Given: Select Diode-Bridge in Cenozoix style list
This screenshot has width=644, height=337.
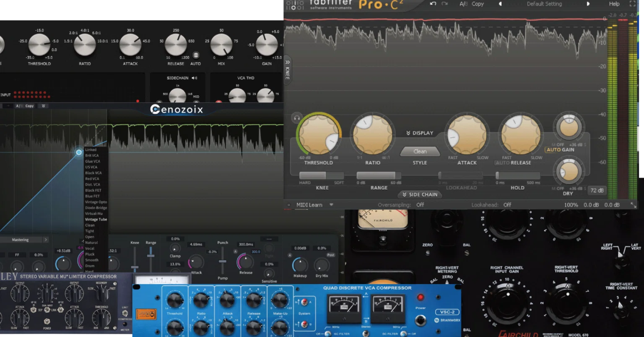Looking at the screenshot, I should [x=96, y=208].
